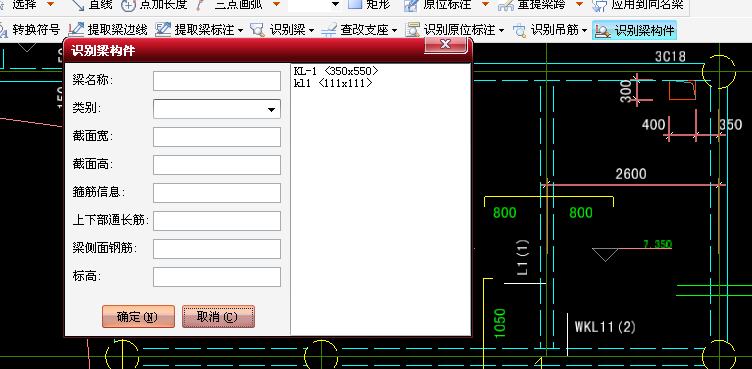Image resolution: width=752 pixels, height=369 pixels.
Task: Click the 标高 input field
Action: tap(217, 277)
